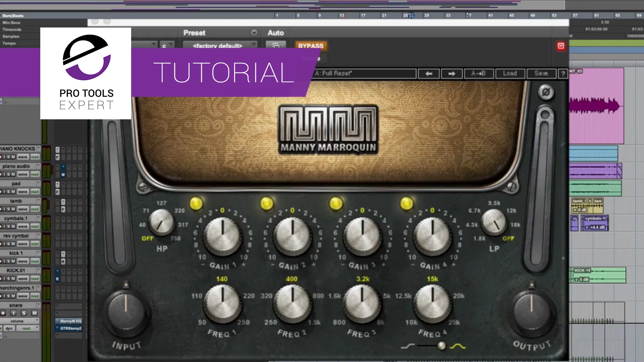
Task: Mute the kick 1 track with its M icon
Action: [13, 261]
